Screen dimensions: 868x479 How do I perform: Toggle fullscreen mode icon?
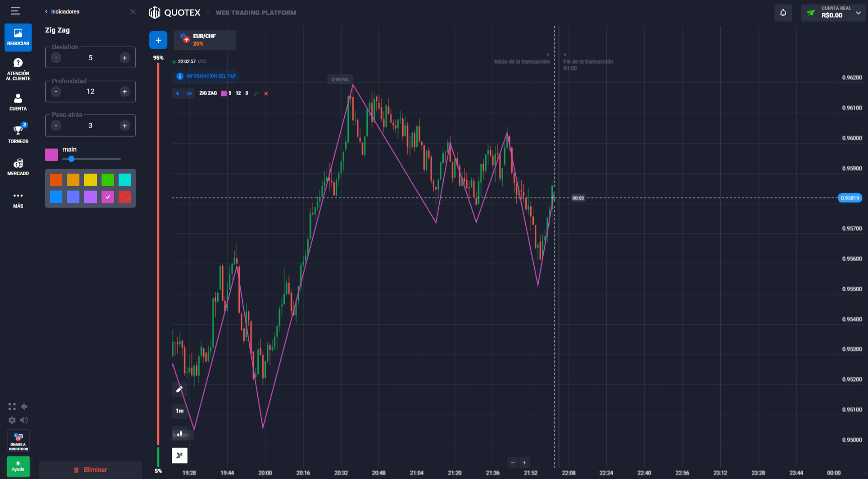pos(12,407)
